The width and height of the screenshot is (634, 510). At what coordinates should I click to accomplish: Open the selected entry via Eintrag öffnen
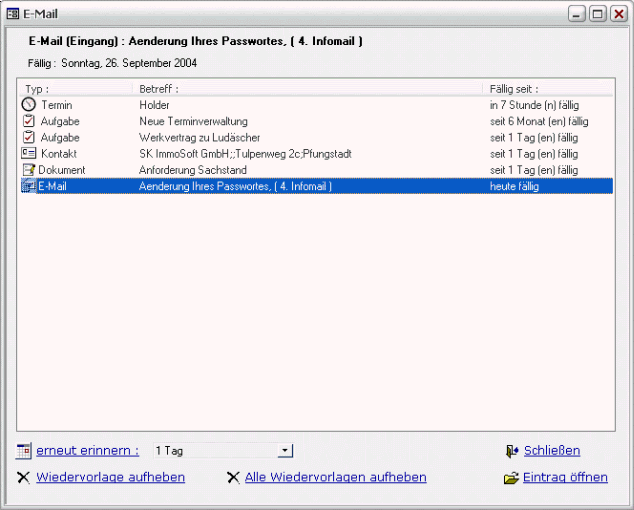[x=565, y=478]
